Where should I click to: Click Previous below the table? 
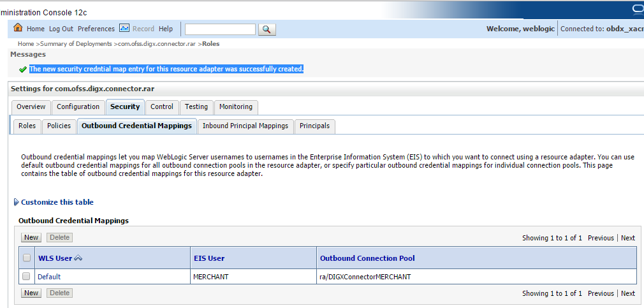(601, 293)
